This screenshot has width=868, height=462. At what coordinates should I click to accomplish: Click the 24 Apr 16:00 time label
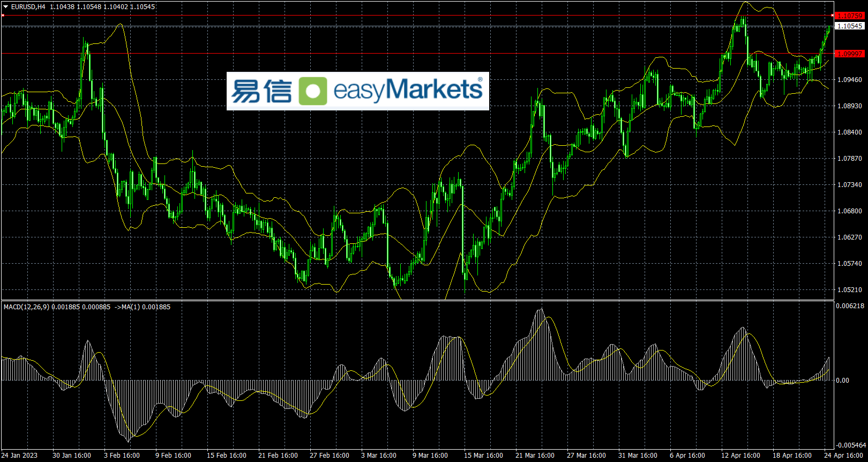[x=843, y=456]
